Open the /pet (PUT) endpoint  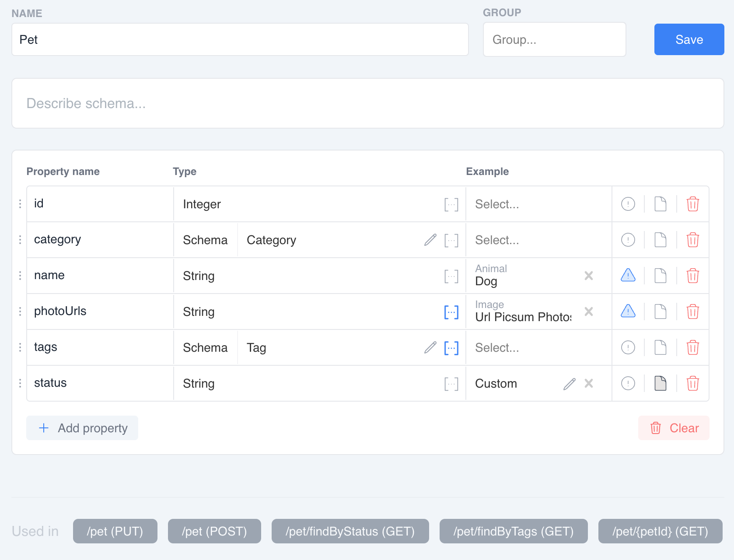[115, 531]
